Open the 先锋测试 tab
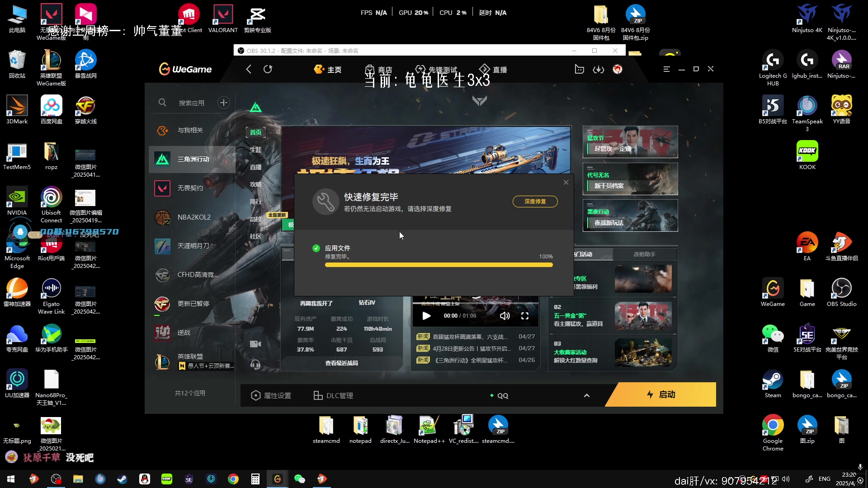This screenshot has height=488, width=868. [x=436, y=69]
